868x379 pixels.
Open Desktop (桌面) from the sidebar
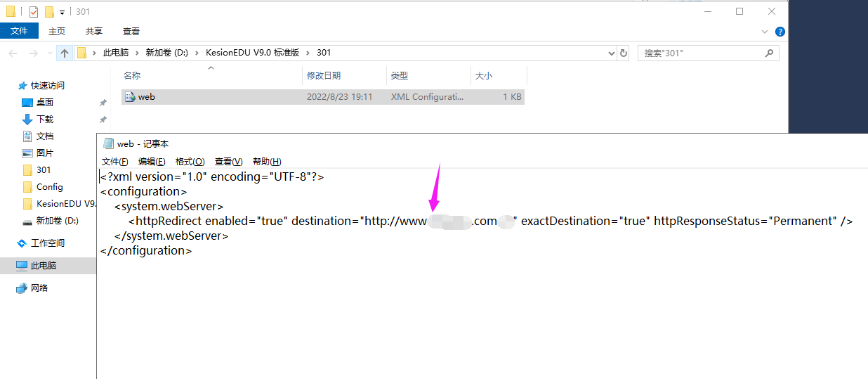tap(44, 103)
